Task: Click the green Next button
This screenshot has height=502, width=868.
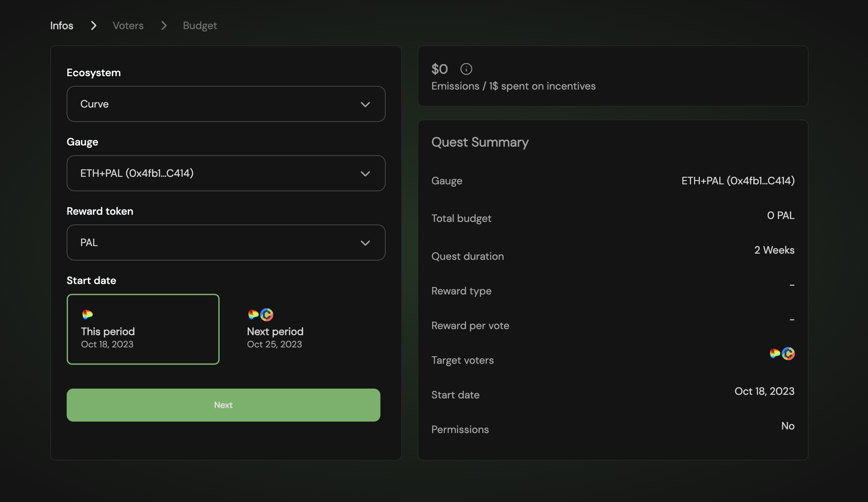Action: click(x=224, y=405)
